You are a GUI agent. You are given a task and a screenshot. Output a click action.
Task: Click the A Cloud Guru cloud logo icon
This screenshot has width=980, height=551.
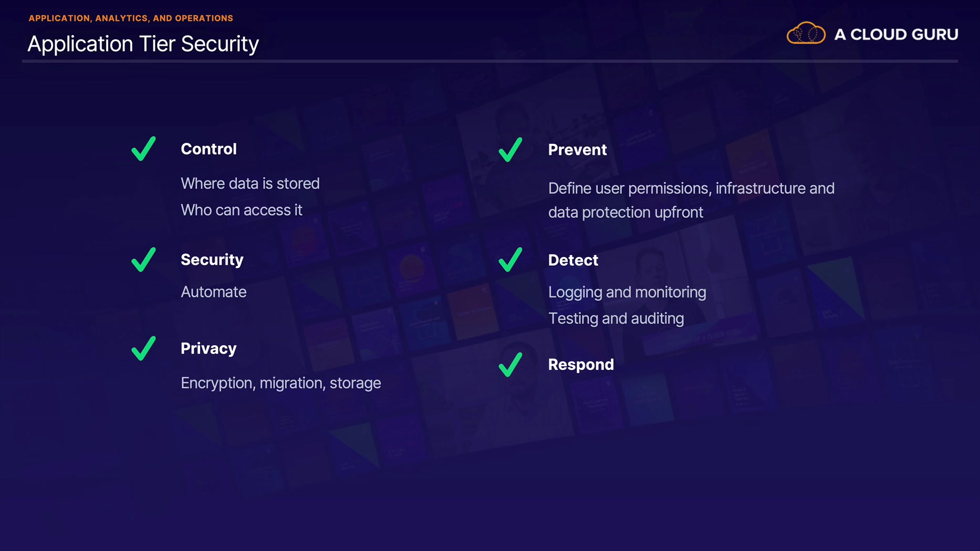pyautogui.click(x=806, y=34)
